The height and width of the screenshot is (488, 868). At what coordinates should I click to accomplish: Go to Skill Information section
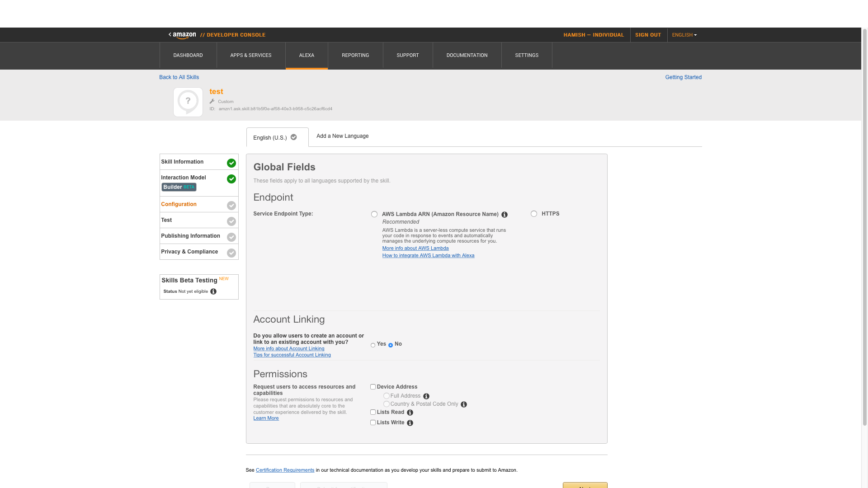199,162
